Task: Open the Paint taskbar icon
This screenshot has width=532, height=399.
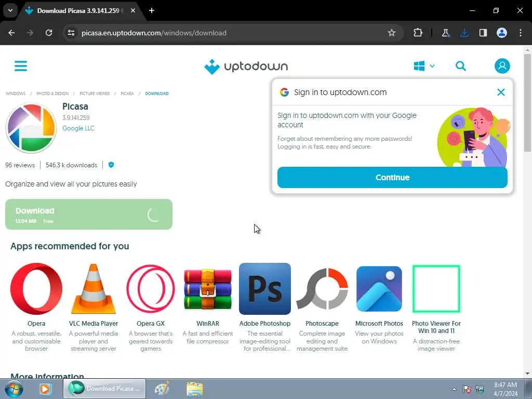Action: point(162,389)
